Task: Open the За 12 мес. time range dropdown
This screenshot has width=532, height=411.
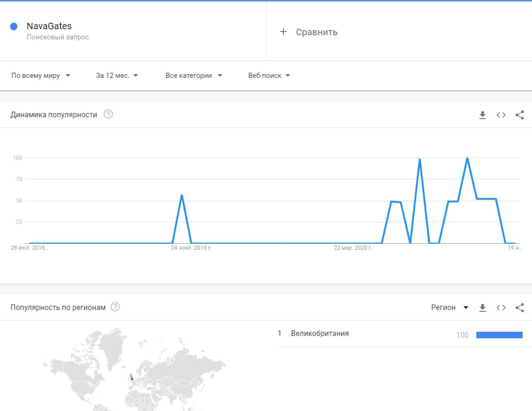Action: point(117,76)
